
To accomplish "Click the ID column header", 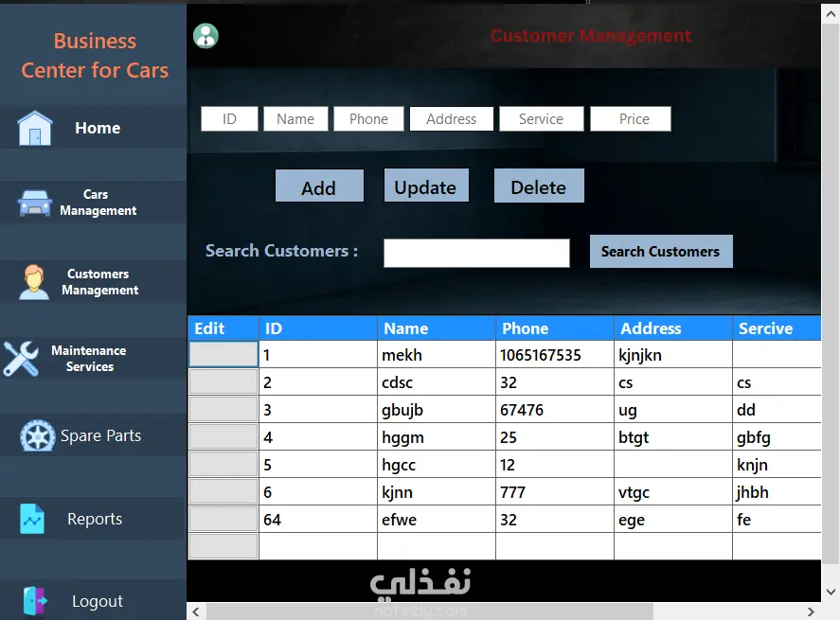I will [x=318, y=328].
